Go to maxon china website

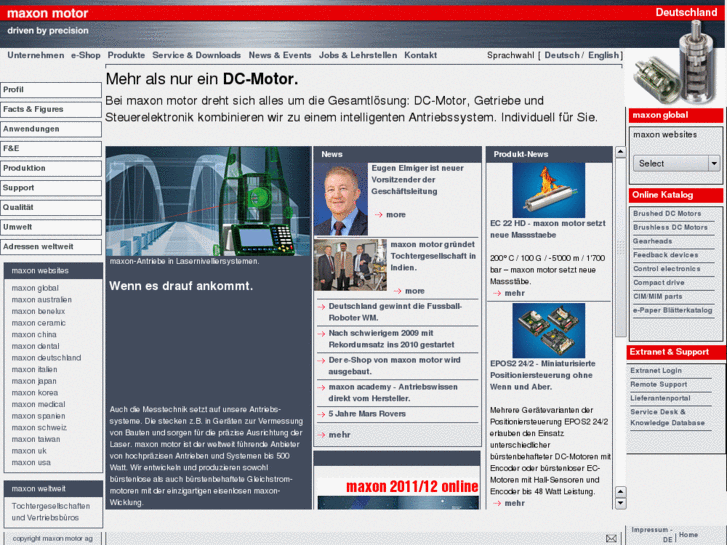[x=34, y=334]
